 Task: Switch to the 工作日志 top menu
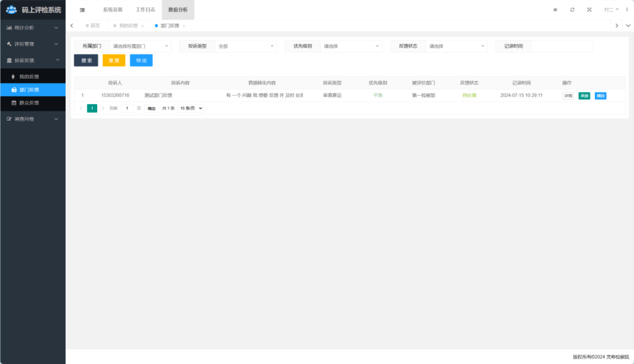(145, 10)
